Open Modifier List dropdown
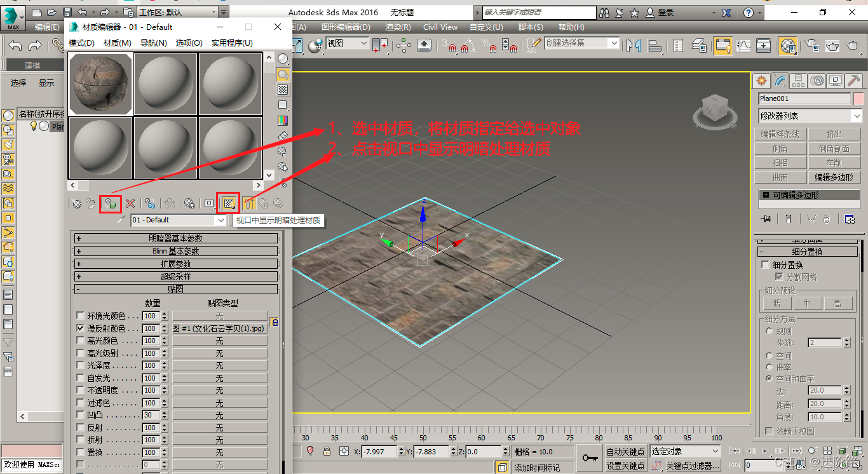 click(x=857, y=116)
